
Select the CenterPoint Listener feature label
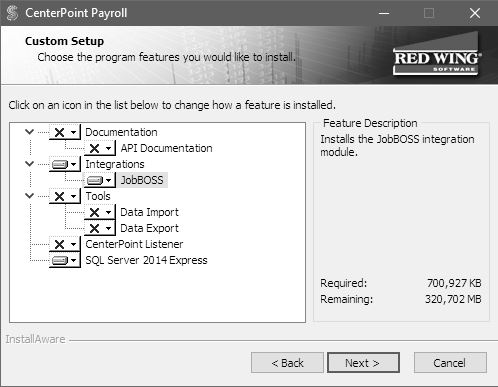point(134,244)
